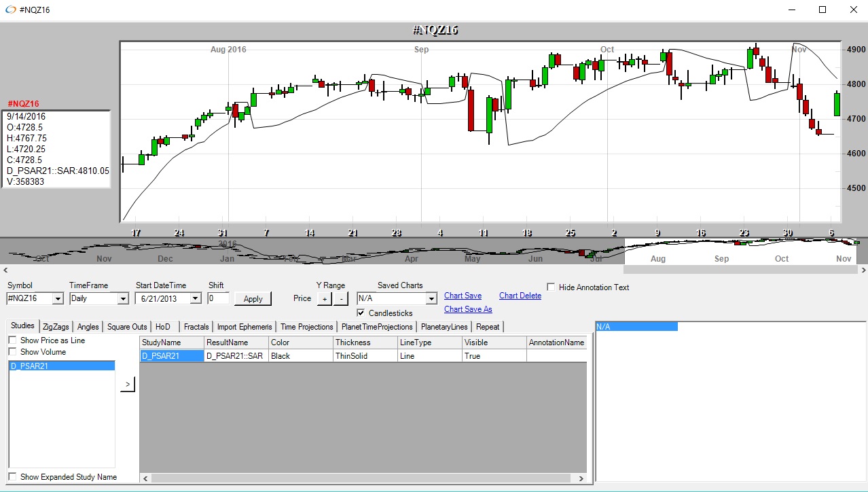Switch to the ZigZags tab

(56, 327)
